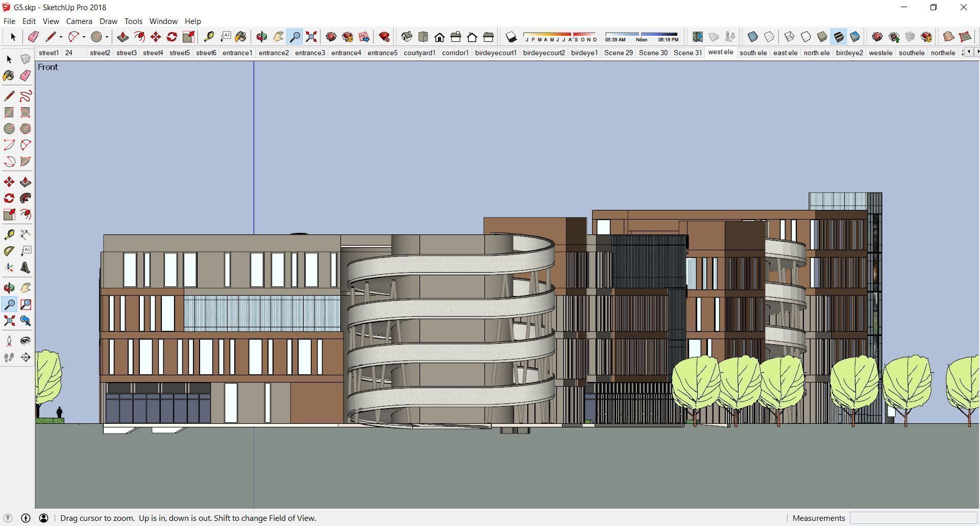Select the Axes tool in left toolbar

pyautogui.click(x=9, y=268)
